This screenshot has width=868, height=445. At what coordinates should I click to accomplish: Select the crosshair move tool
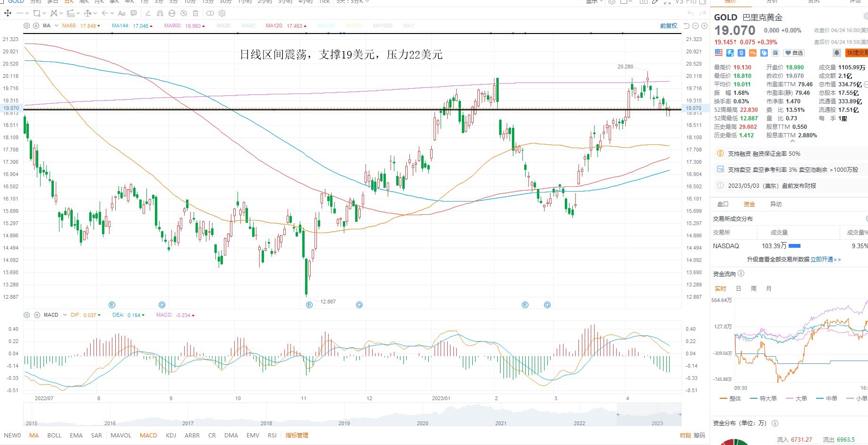point(8,13)
